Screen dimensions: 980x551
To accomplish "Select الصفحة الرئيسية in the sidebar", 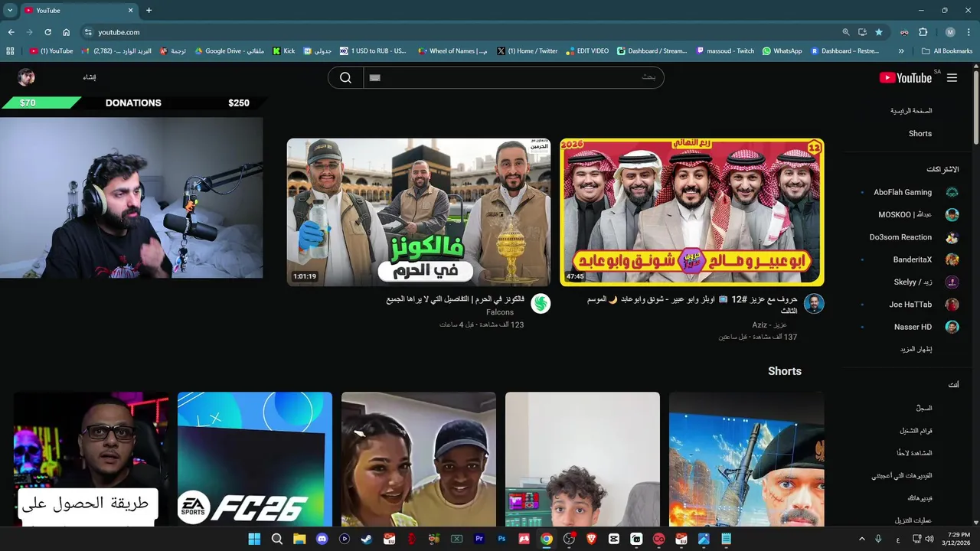I will click(x=910, y=111).
